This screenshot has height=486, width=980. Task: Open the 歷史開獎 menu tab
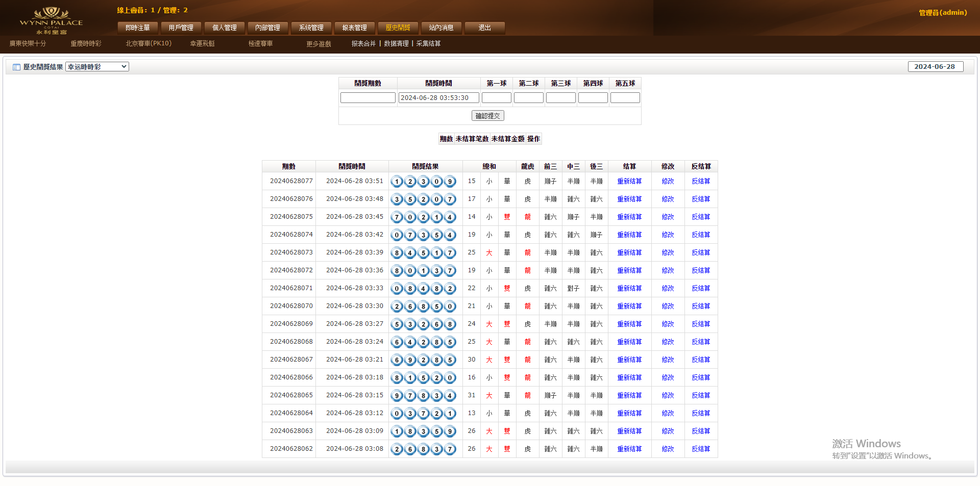pyautogui.click(x=398, y=28)
